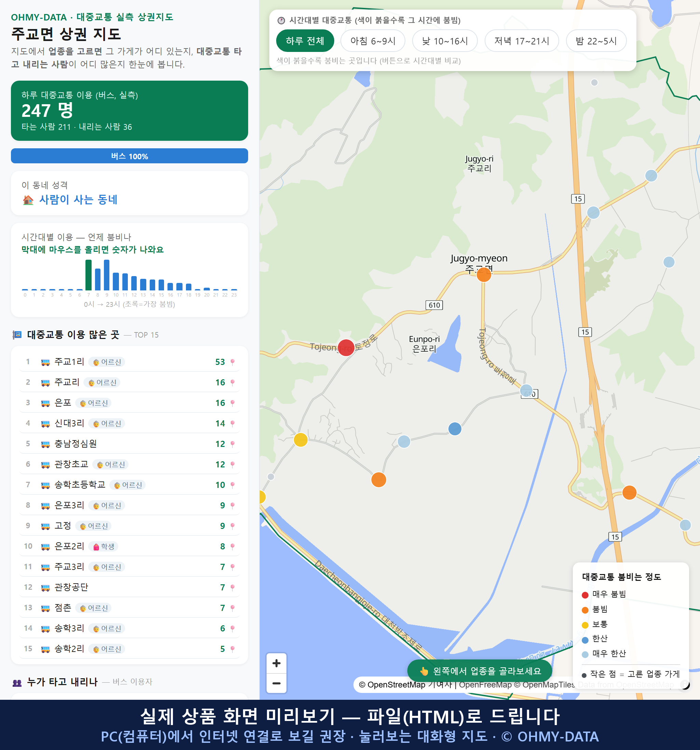Click the bus icon of 주교1리 row

pos(45,362)
